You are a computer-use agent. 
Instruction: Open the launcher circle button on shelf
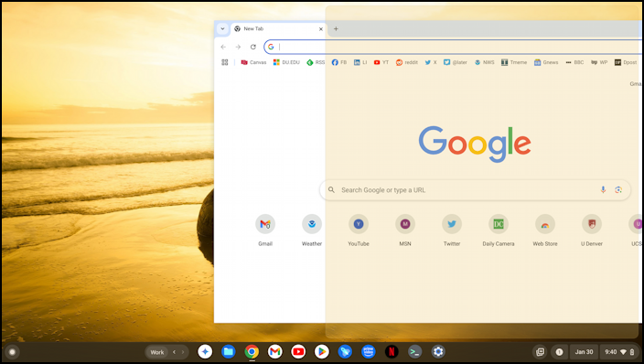click(12, 352)
